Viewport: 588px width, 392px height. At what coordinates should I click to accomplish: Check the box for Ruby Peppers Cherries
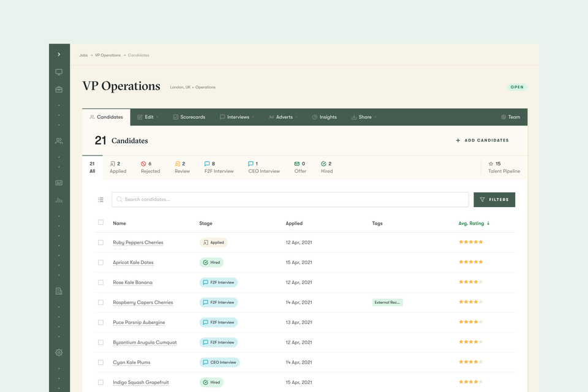coord(100,243)
